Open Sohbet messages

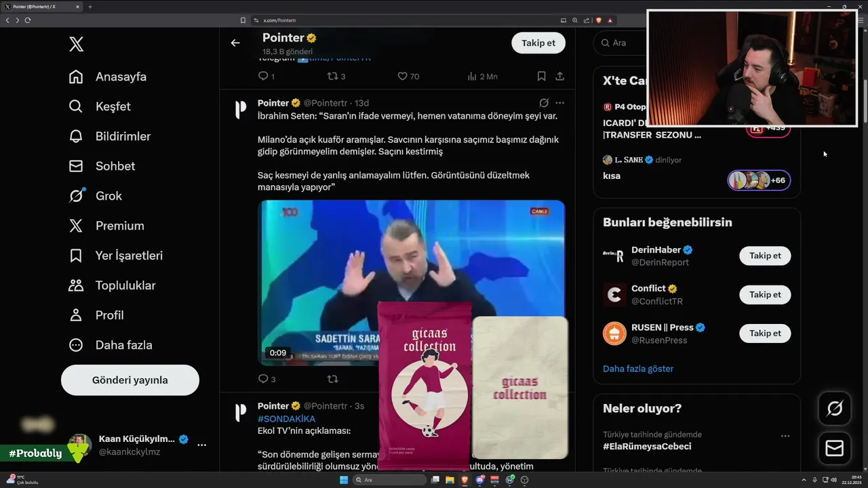(x=102, y=166)
